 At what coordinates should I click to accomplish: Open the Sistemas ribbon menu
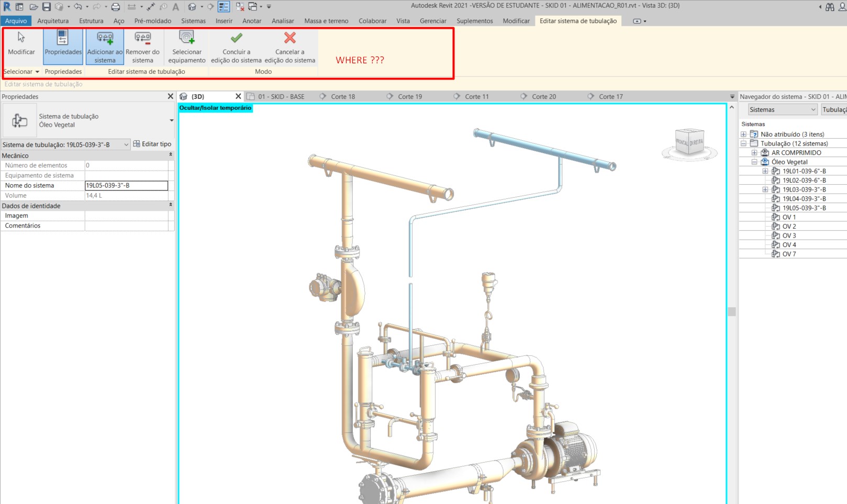[x=193, y=21]
